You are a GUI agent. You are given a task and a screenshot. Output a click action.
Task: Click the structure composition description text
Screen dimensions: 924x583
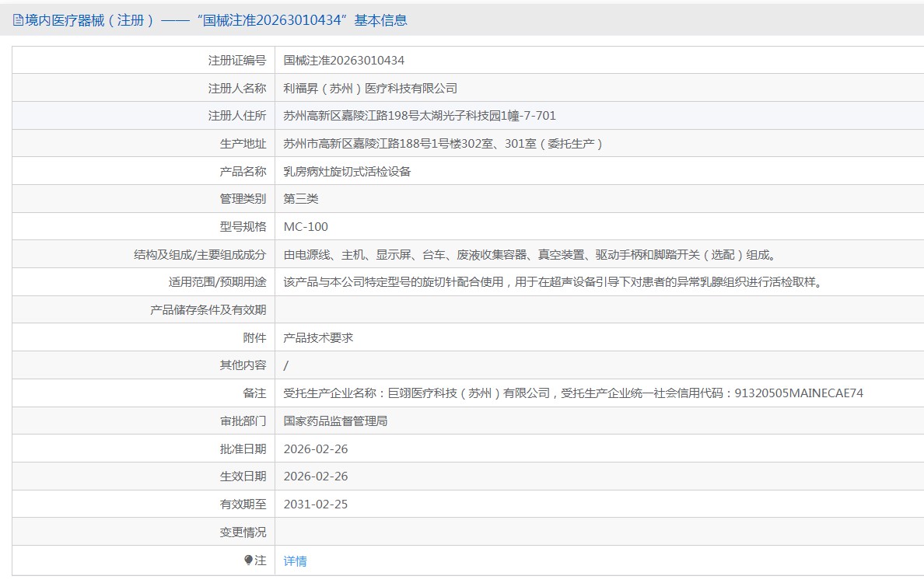(530, 254)
